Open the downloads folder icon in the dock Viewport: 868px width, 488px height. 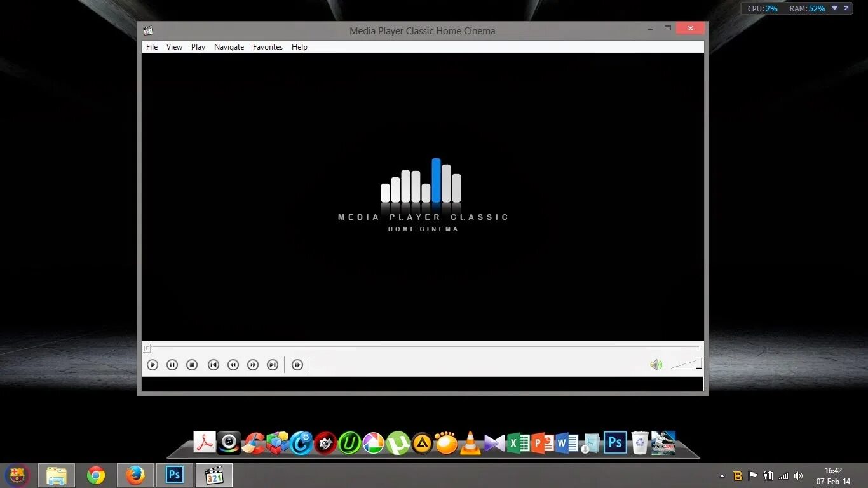591,443
